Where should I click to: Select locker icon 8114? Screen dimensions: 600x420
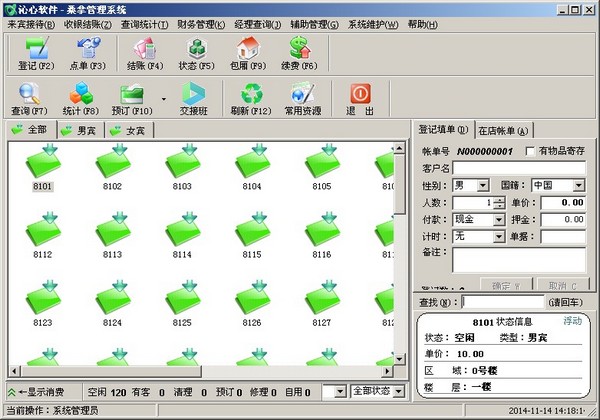(182, 235)
